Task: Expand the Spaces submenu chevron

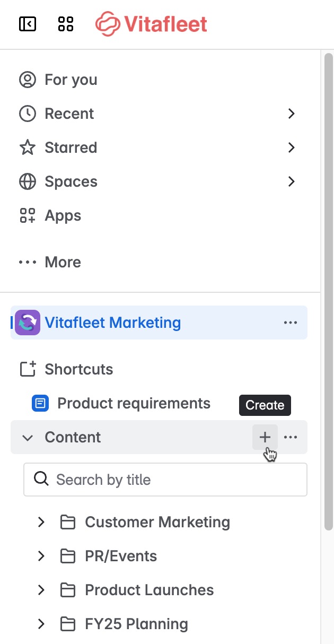Action: tap(291, 181)
